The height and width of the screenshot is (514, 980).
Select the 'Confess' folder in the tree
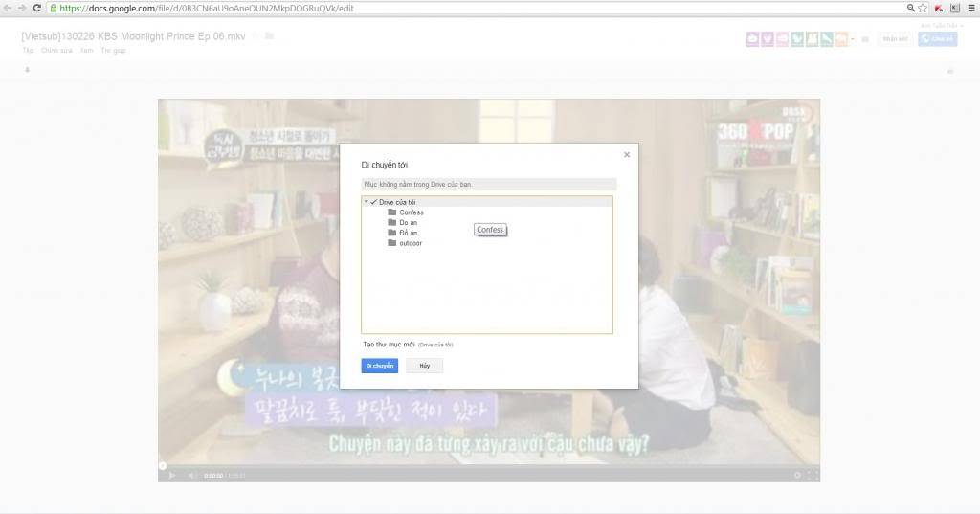coord(412,212)
